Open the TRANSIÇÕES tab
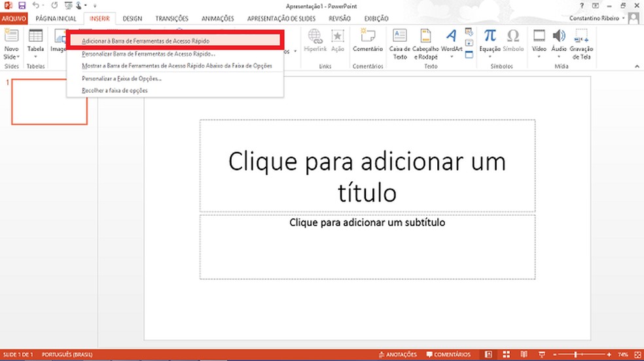This screenshot has height=361, width=644. pyautogui.click(x=171, y=18)
